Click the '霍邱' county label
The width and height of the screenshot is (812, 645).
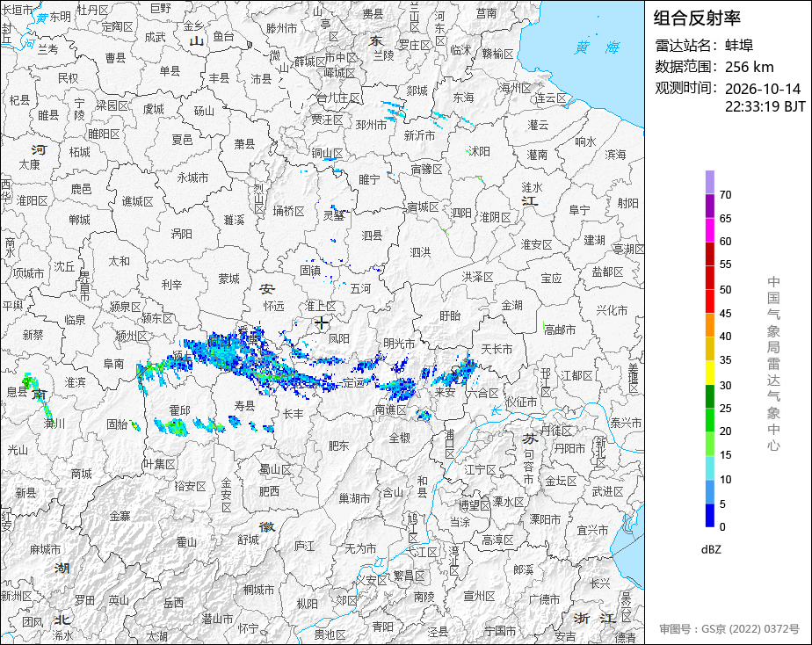[179, 411]
